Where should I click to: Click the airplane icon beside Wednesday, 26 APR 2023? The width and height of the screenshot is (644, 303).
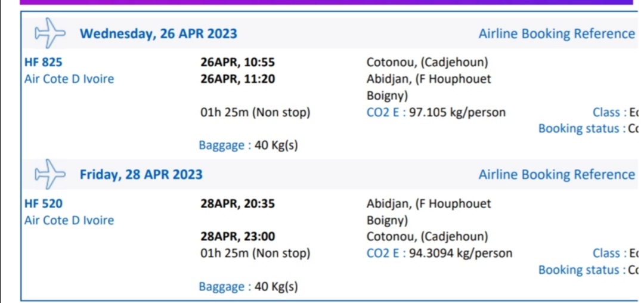click(50, 33)
